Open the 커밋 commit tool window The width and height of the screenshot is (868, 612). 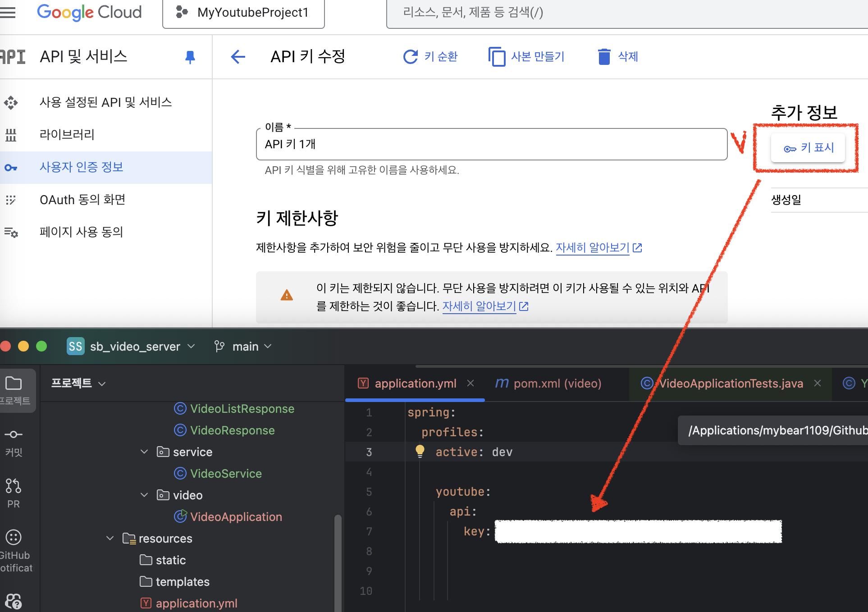[14, 443]
